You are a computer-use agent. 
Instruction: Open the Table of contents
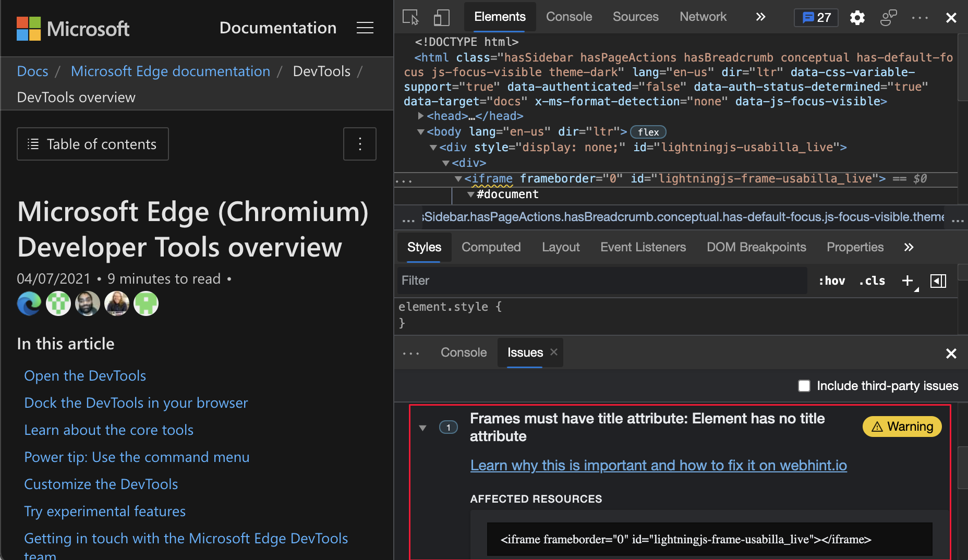(92, 144)
